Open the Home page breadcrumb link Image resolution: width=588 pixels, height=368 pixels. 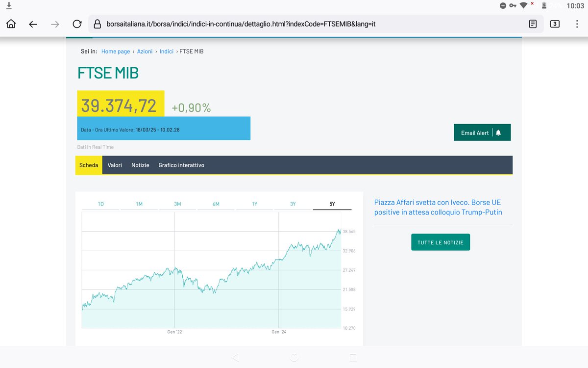pyautogui.click(x=116, y=51)
